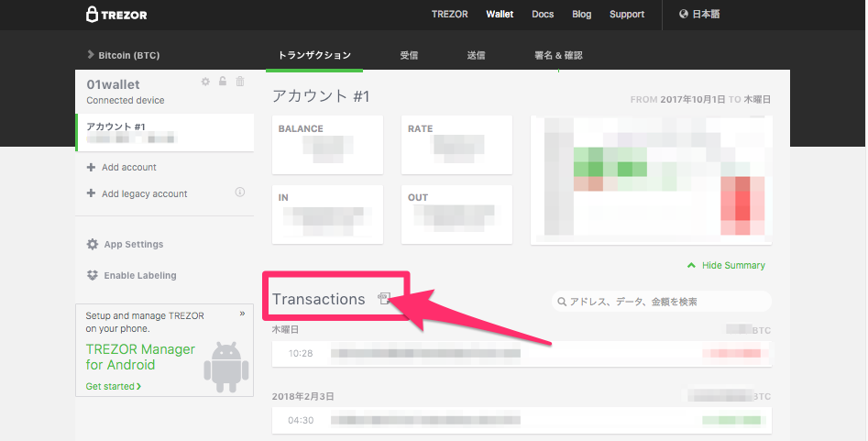Click the BALANCE card
Image resolution: width=868 pixels, height=441 pixels.
point(328,145)
